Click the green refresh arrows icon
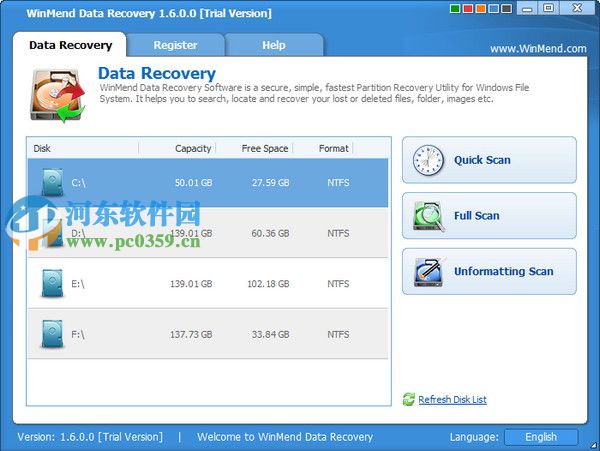 (x=409, y=399)
